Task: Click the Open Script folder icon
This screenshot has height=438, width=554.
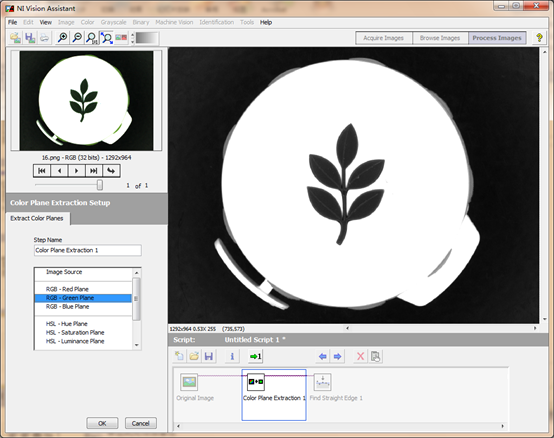Action: pos(194,356)
